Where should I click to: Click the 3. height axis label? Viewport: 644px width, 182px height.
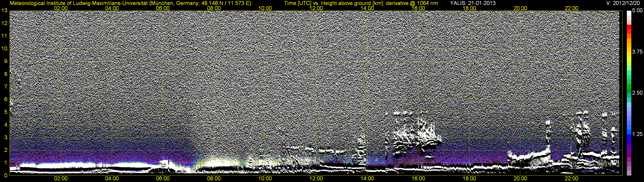pos(6,137)
